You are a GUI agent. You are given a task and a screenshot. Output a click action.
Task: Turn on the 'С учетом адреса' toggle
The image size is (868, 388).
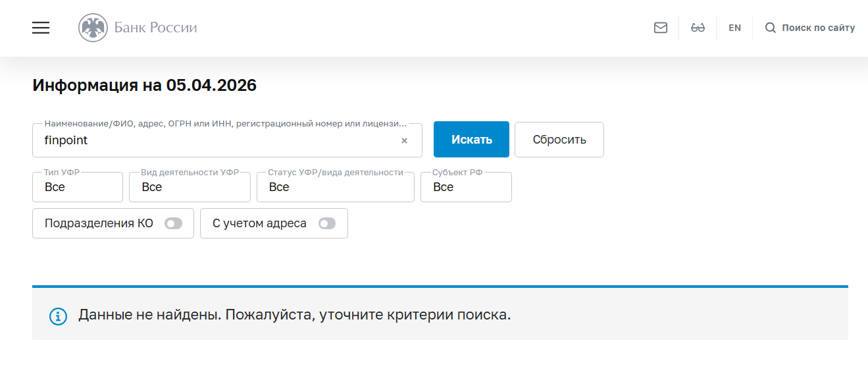click(327, 223)
